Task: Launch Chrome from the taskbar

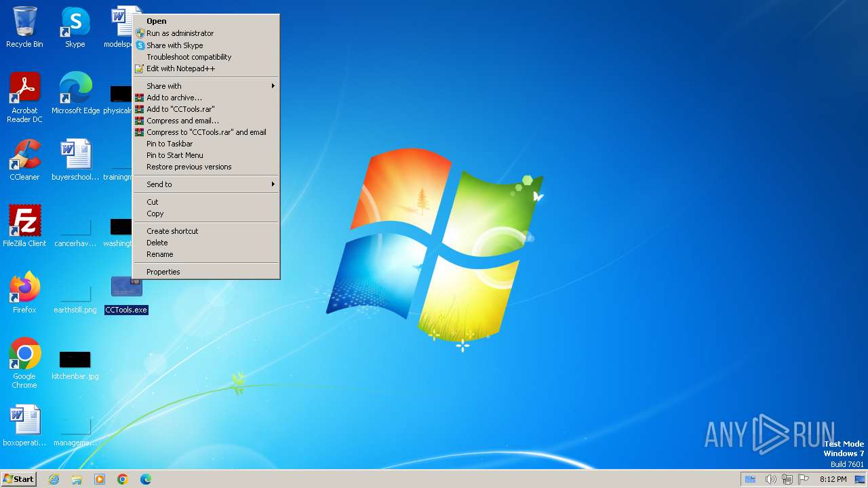Action: pyautogui.click(x=123, y=479)
